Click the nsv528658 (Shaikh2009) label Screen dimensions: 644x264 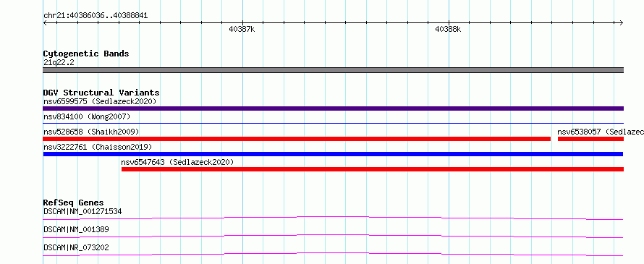[x=91, y=132]
